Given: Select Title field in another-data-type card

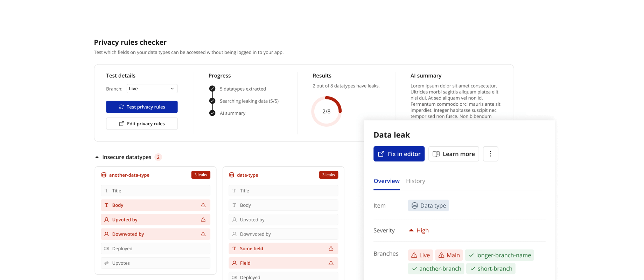Looking at the screenshot, I should (155, 191).
